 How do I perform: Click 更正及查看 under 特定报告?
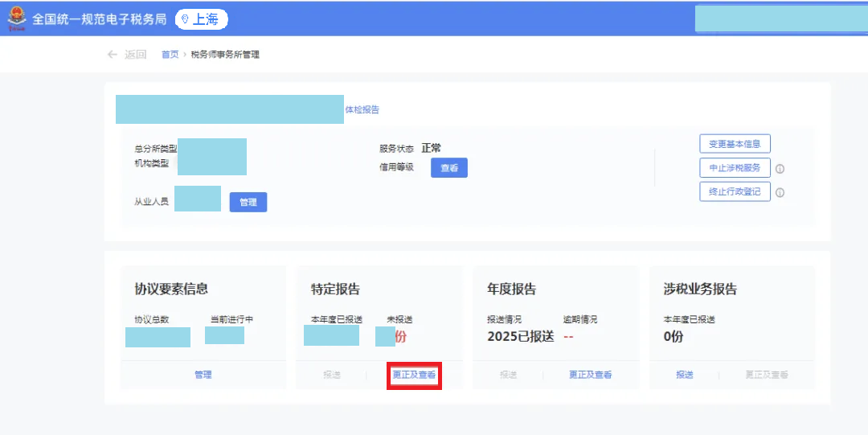click(x=414, y=375)
